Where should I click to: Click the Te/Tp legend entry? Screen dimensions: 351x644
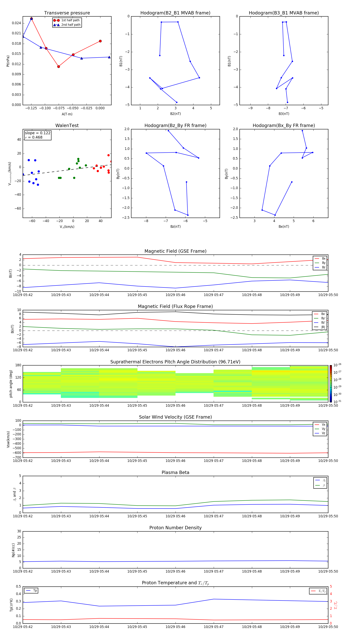[x=318, y=591]
